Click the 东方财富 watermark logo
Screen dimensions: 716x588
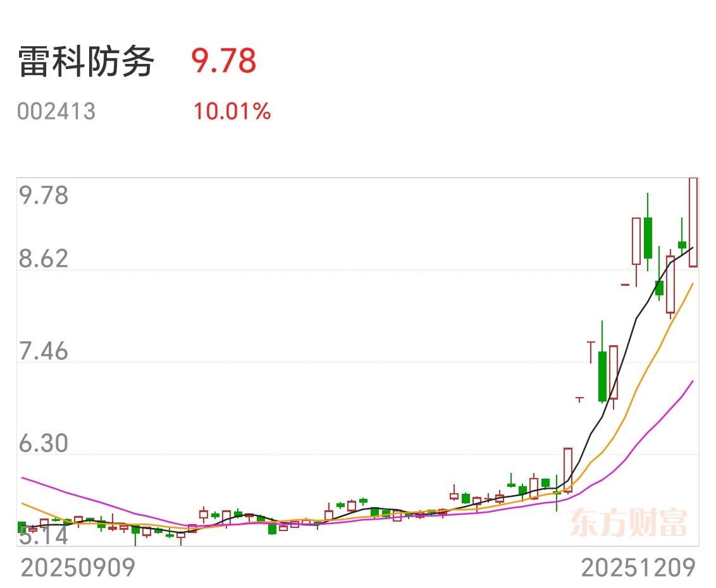[x=629, y=523]
